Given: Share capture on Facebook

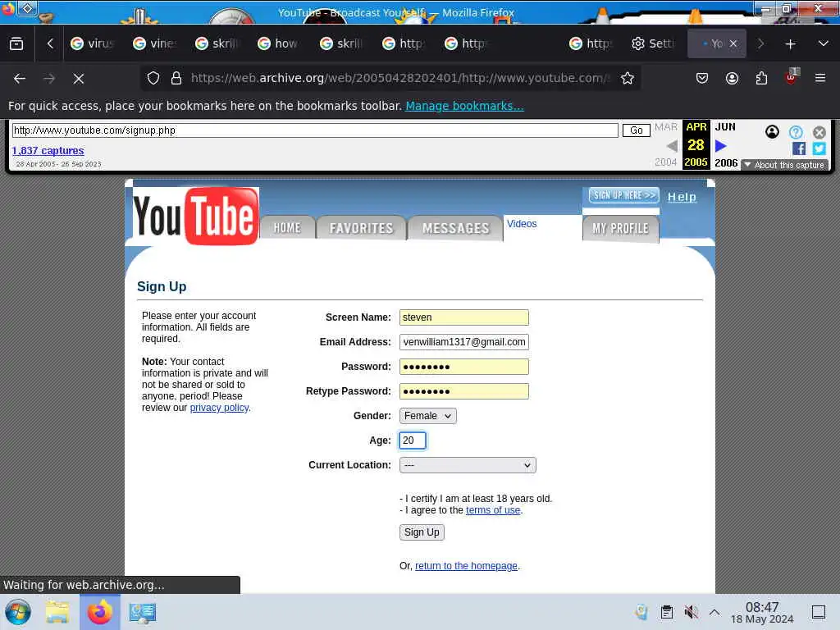Looking at the screenshot, I should 798,148.
